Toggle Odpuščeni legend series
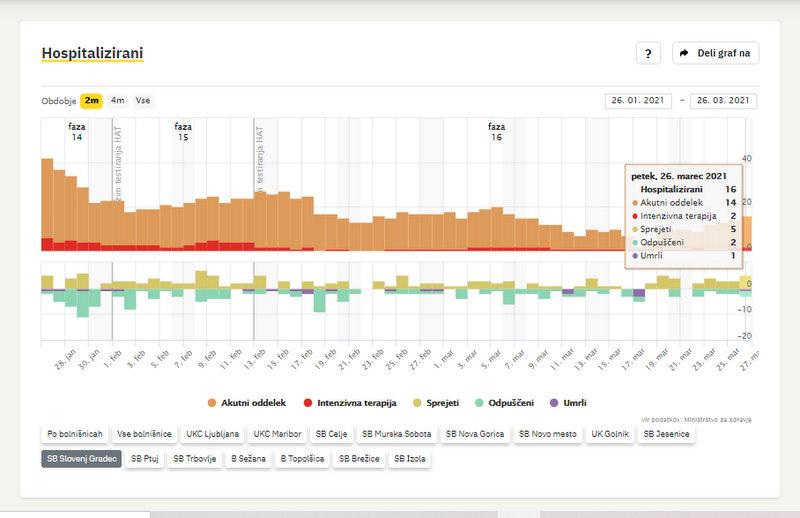800x518 pixels. 505,403
